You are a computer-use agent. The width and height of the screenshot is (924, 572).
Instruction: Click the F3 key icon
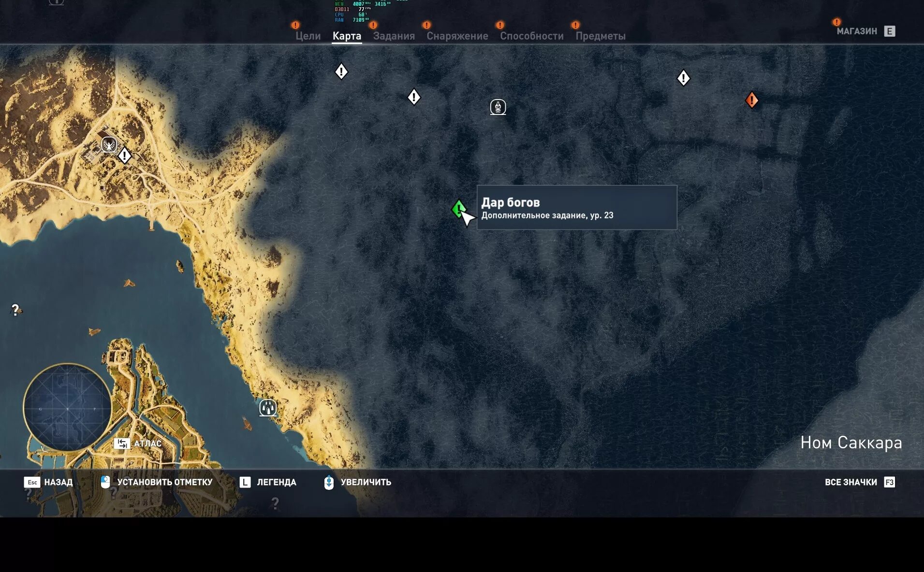point(889,482)
